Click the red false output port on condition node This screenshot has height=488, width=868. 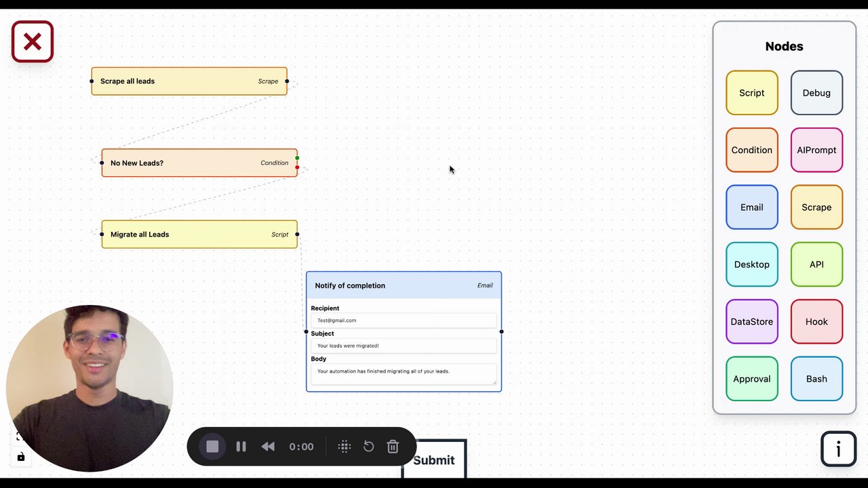(297, 167)
